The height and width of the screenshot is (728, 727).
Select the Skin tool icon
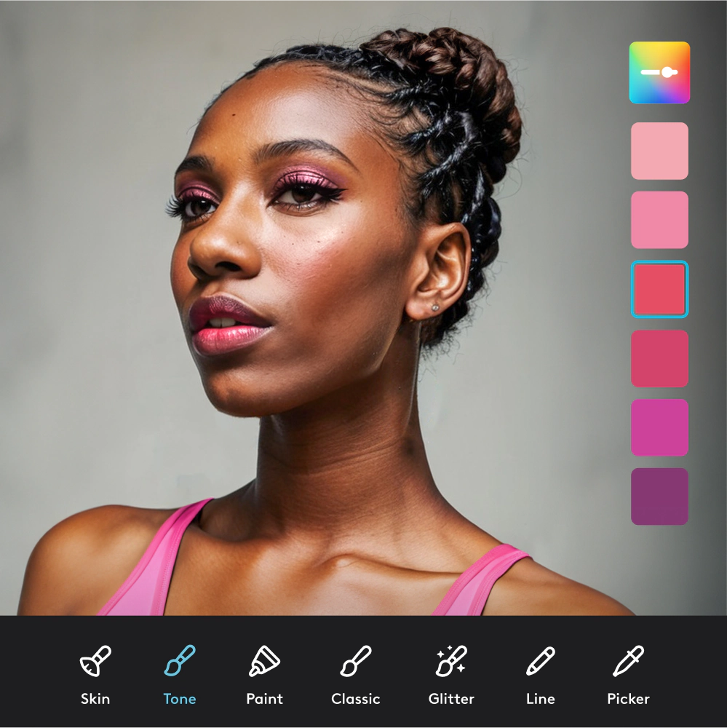[95, 662]
